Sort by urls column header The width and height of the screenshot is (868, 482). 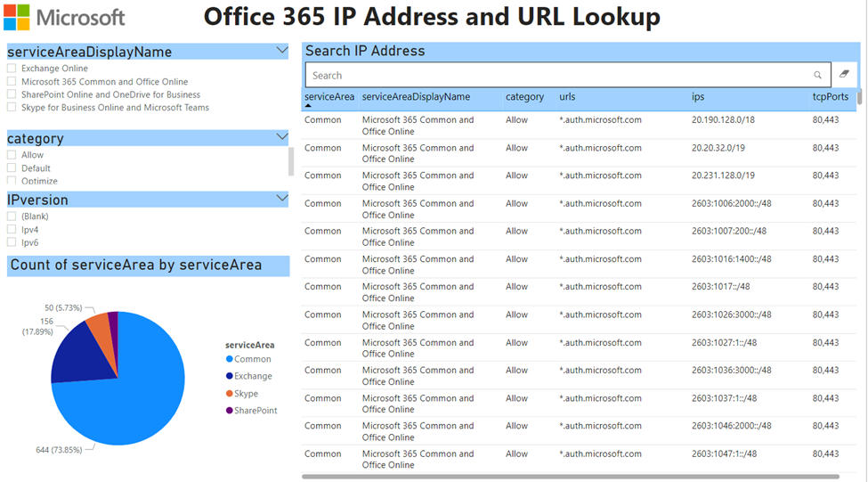[x=567, y=96]
